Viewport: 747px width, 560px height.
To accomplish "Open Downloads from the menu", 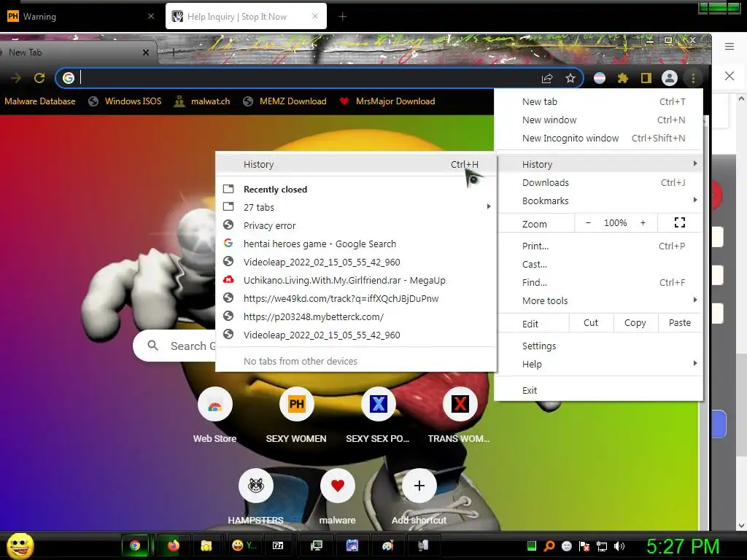I will (599, 183).
